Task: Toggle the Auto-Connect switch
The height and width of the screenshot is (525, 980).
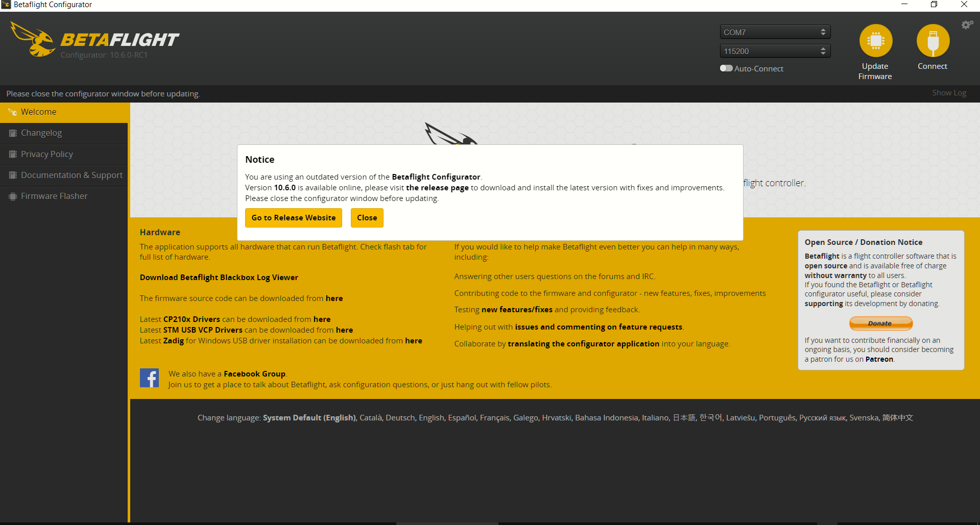Action: (726, 68)
